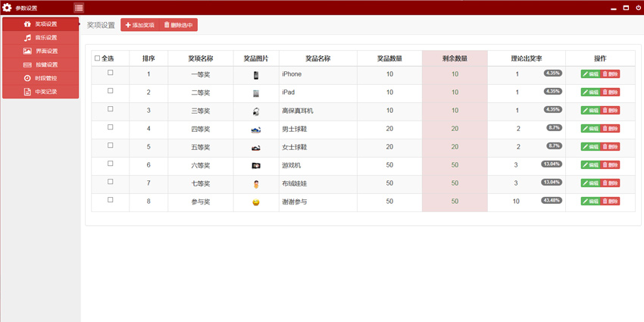Click the 删除选中 button
The image size is (644, 322).
(x=178, y=25)
